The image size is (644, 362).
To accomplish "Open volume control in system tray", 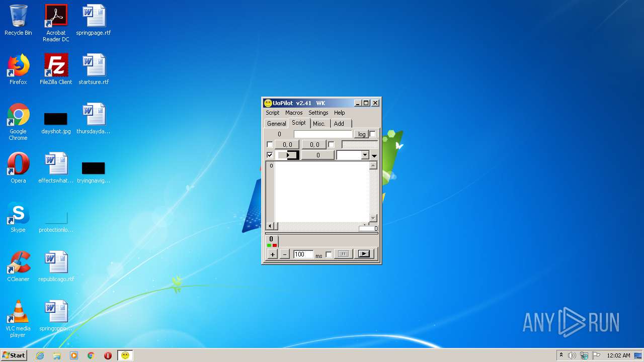I will 572,355.
